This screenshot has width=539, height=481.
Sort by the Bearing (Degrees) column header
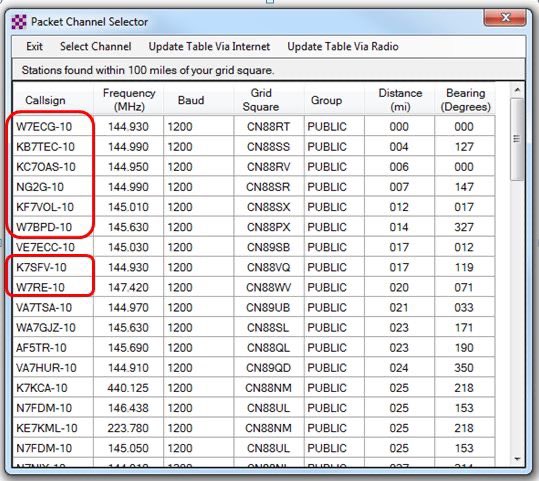[x=465, y=100]
